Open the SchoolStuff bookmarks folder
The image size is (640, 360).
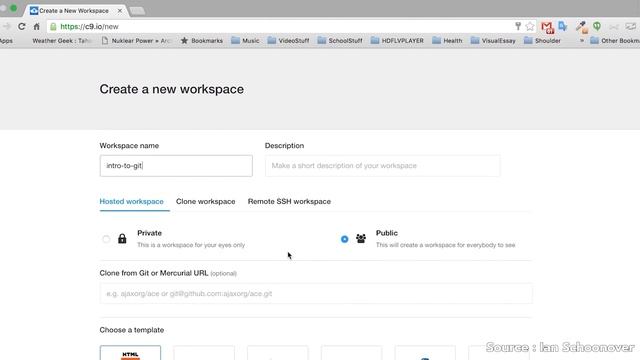point(340,40)
